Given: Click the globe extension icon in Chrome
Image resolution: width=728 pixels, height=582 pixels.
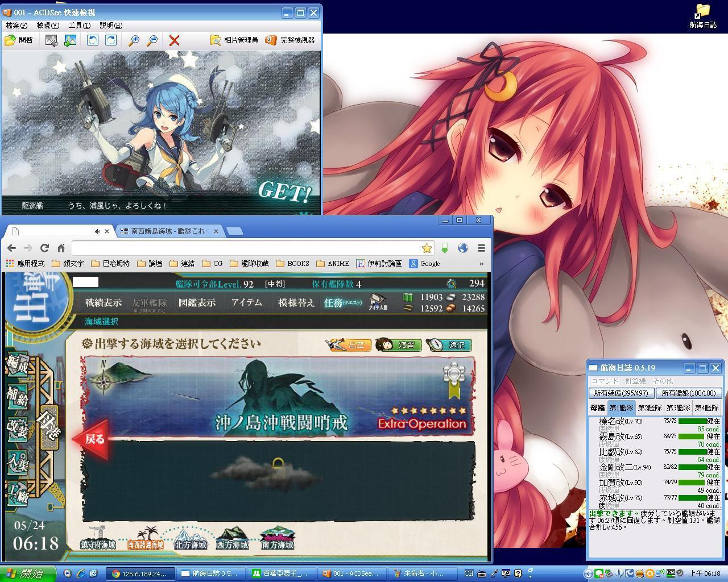Looking at the screenshot, I should click(x=463, y=248).
